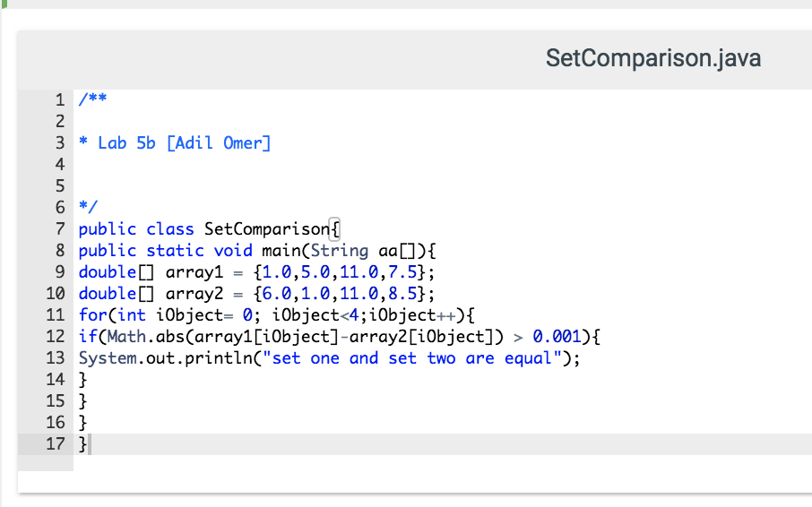Click the closing brace on line 16
This screenshot has width=812, height=507.
pyautogui.click(x=82, y=423)
